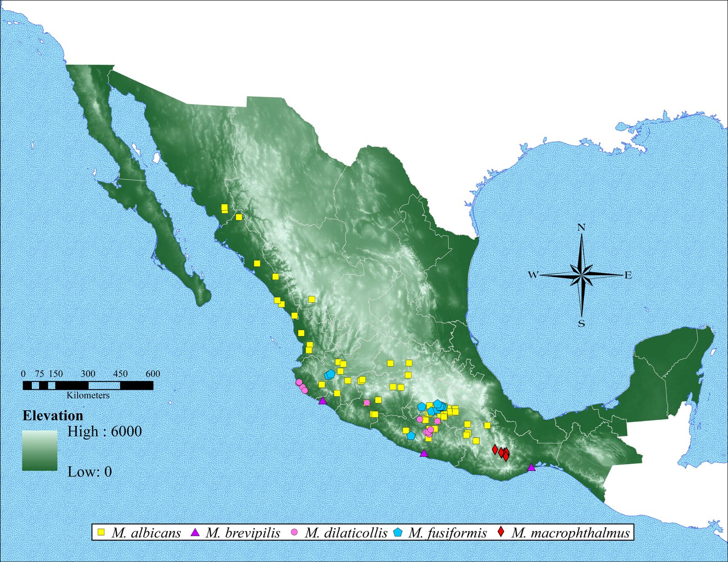Click the blue pentagon legend symbol
The height and width of the screenshot is (562, 728).
(x=398, y=532)
